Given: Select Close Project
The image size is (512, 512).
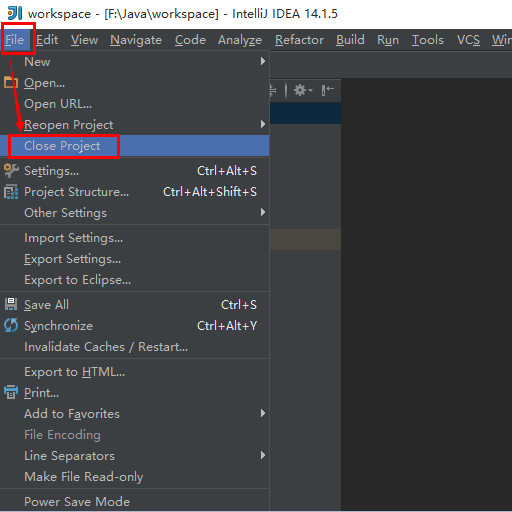Looking at the screenshot, I should coord(135,146).
